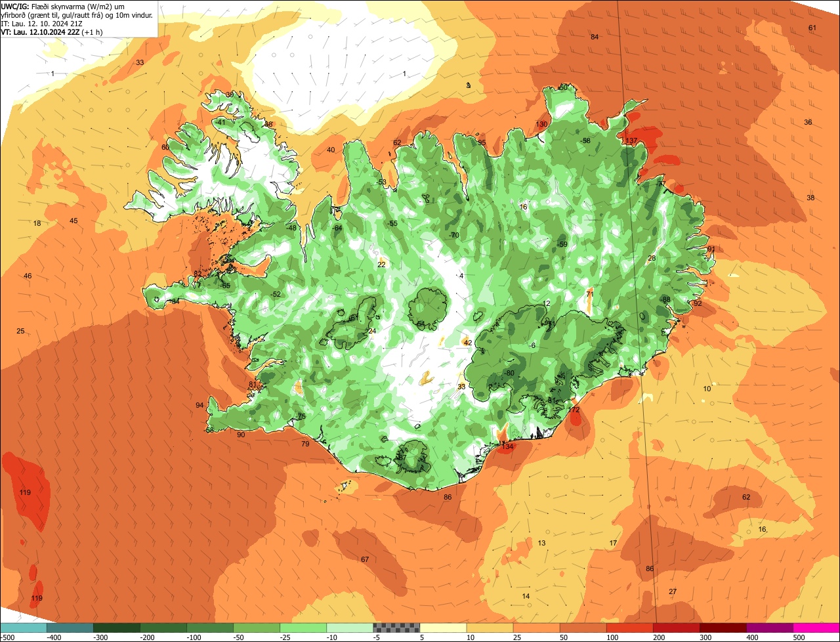Pick the yellow-orange swatch between 10 and 25
This screenshot has height=642, width=840.
pyautogui.click(x=490, y=628)
